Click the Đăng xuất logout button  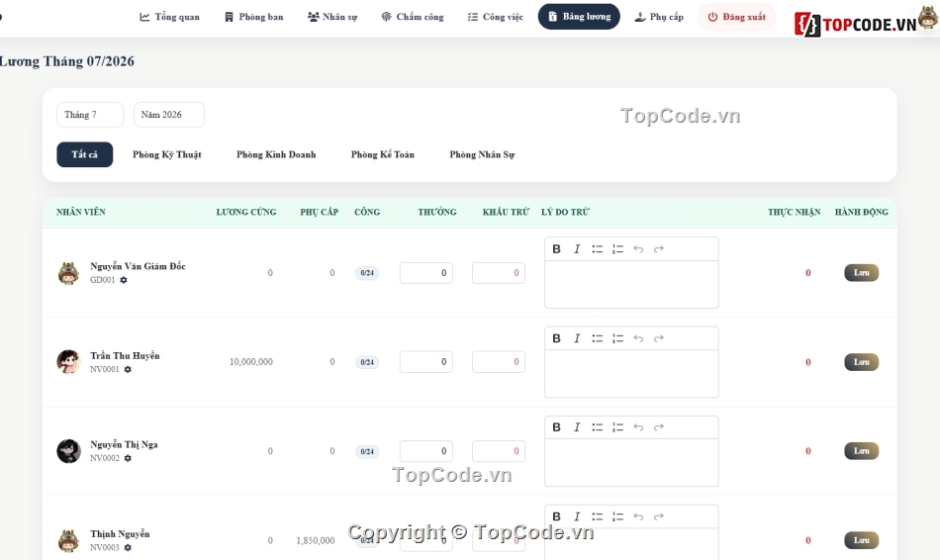pyautogui.click(x=737, y=17)
